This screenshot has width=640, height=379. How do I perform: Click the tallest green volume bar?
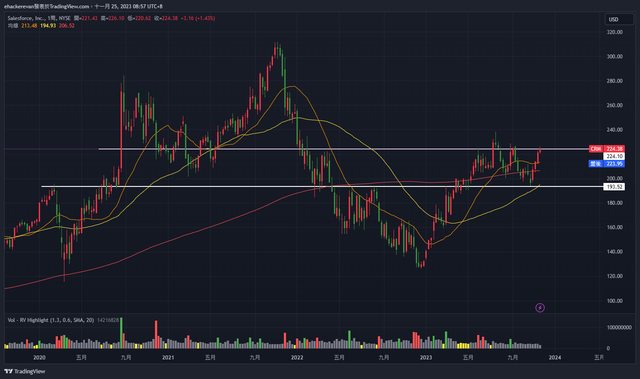pos(121,332)
